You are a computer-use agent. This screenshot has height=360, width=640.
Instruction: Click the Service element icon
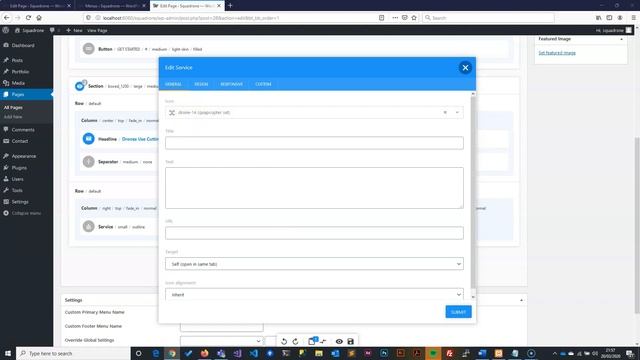tap(89, 226)
